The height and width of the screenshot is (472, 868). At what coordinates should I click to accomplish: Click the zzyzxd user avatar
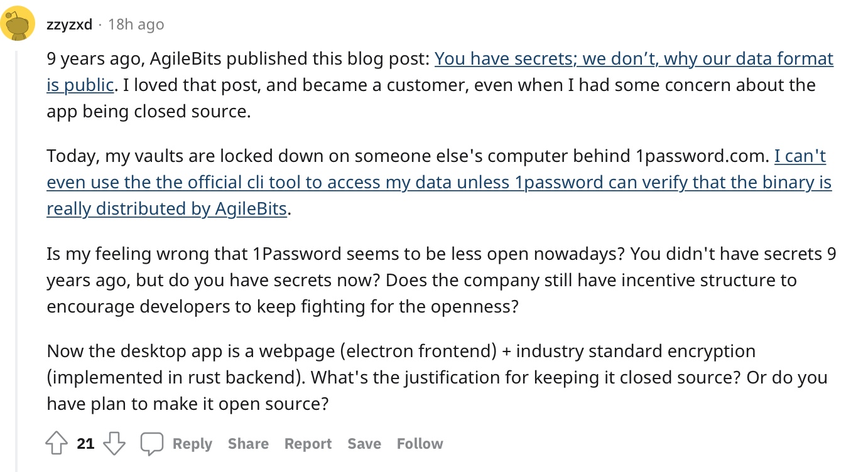pyautogui.click(x=17, y=24)
